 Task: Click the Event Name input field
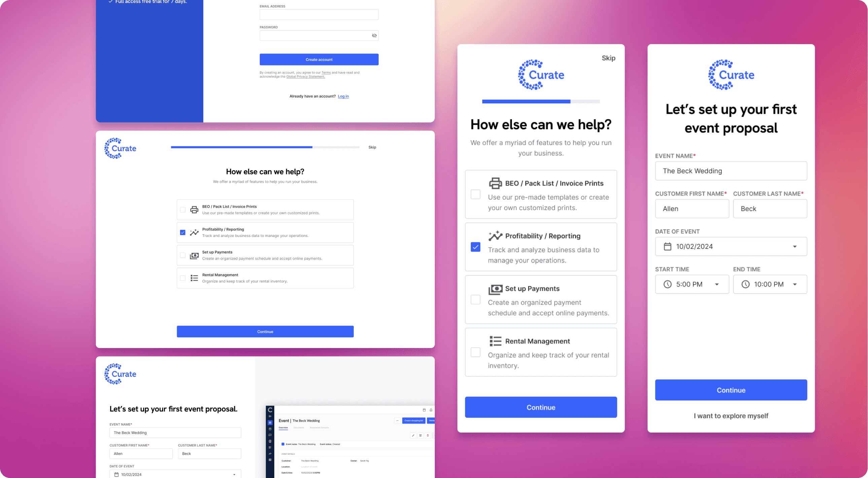(x=731, y=171)
